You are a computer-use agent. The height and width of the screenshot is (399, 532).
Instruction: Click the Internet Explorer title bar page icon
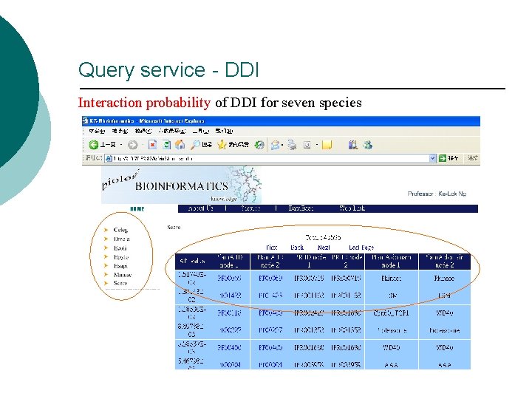pos(86,120)
